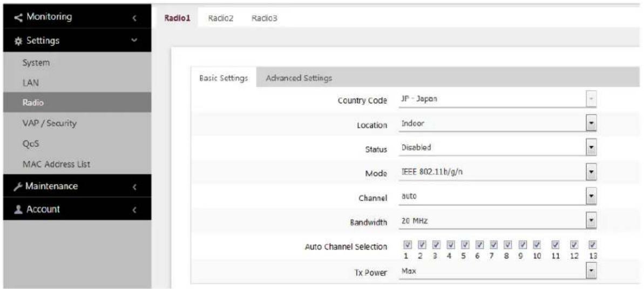Open the Country Code dropdown
Screen dimensions: 644x289
click(497, 100)
